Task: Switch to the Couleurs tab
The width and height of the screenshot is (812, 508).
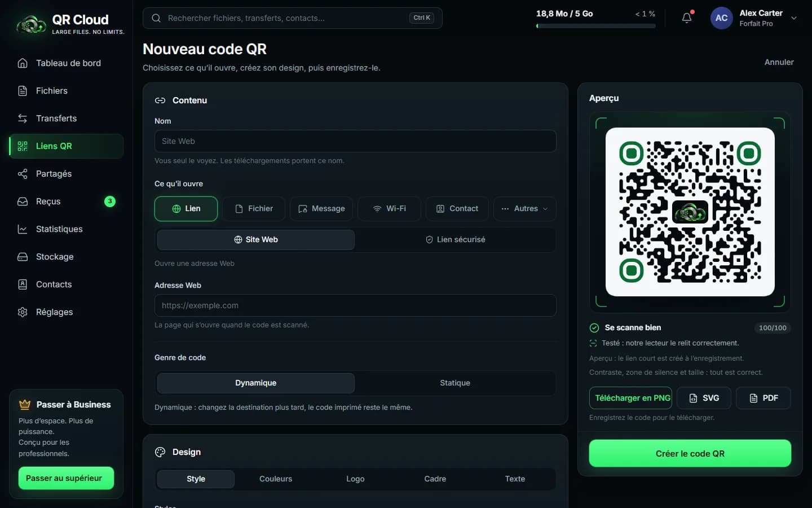Action: tap(276, 479)
